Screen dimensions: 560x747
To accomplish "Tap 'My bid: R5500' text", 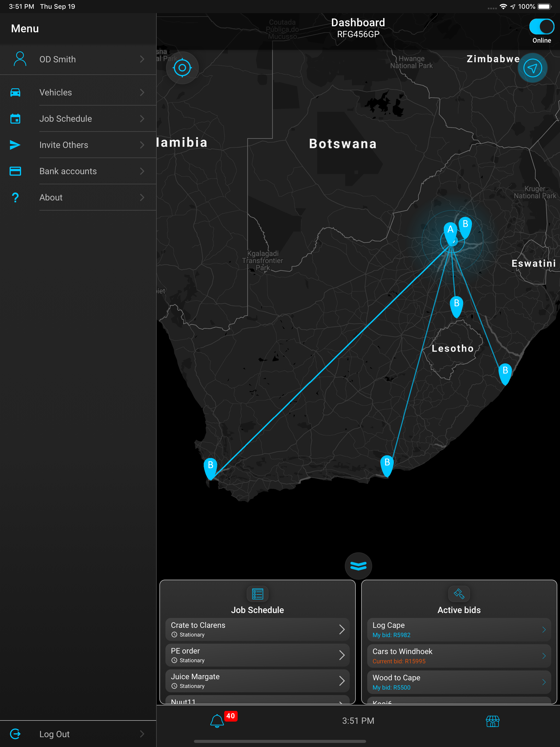I will (391, 688).
